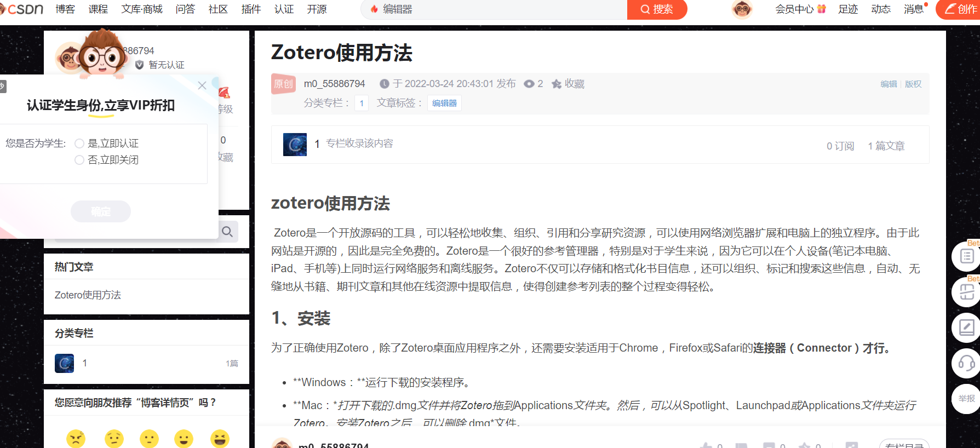
Task: Open 会员中心
Action: (x=794, y=9)
